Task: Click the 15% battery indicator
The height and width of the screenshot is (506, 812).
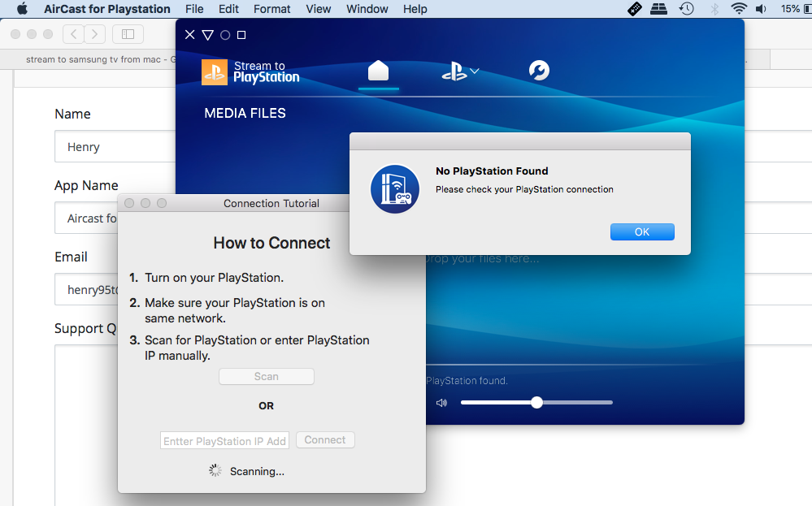Action: point(796,9)
